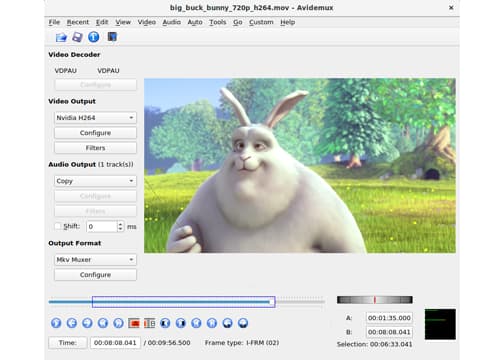Start playback with the Play button
500x360 pixels.
[x=56, y=323]
